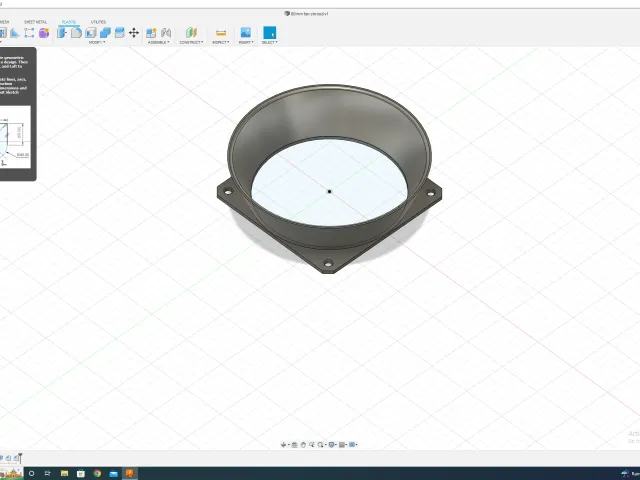Viewport: 640px width, 480px height.
Task: Open File Explorer from the taskbar
Action: [x=64, y=473]
